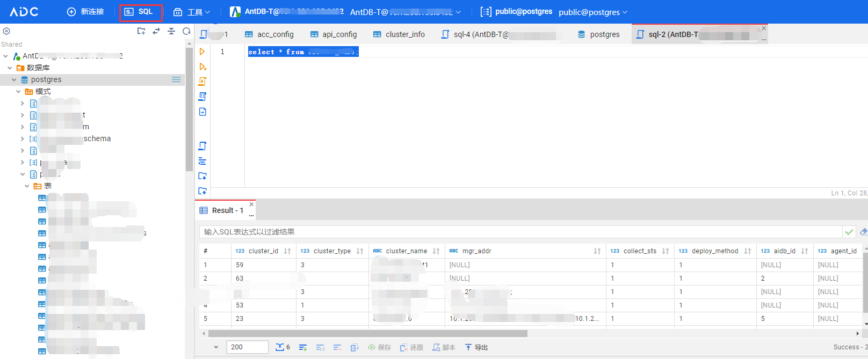Refresh the database navigator tree
Image resolution: width=868 pixels, height=359 pixels.
(x=186, y=31)
